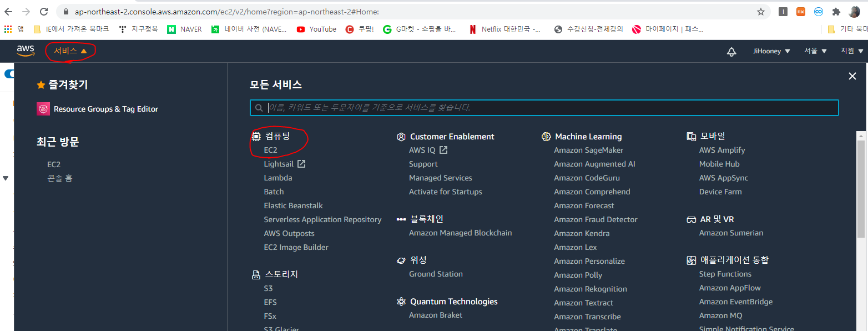Reload the page with refresh icon
This screenshot has height=331, width=868.
click(x=44, y=12)
